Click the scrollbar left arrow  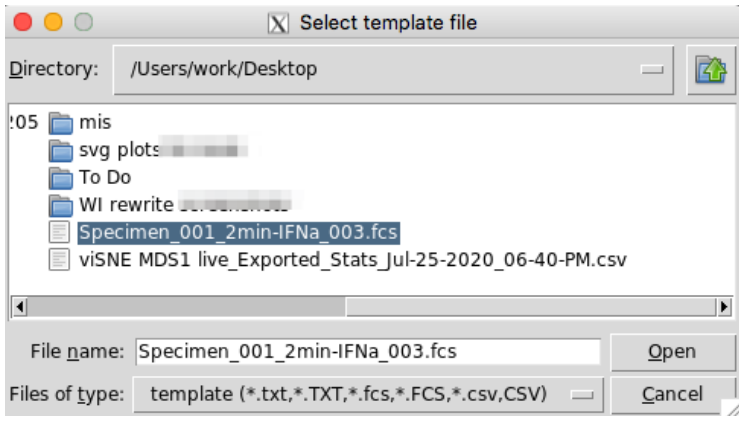click(x=19, y=307)
